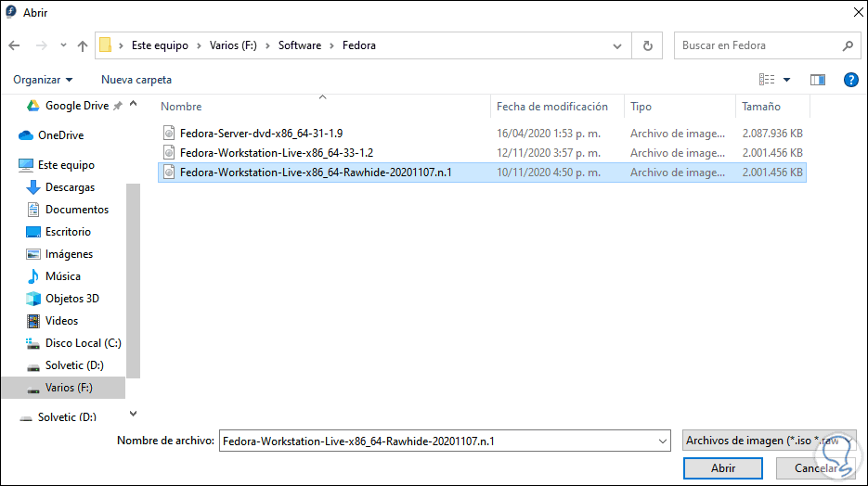Click the search magnifier icon
Screen dimensions: 868x486
(848, 45)
